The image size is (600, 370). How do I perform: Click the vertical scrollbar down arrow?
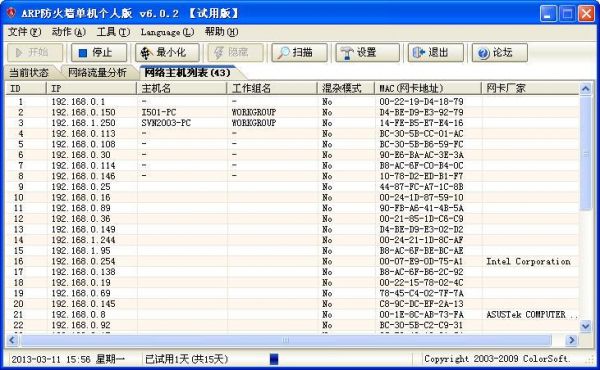[585, 326]
